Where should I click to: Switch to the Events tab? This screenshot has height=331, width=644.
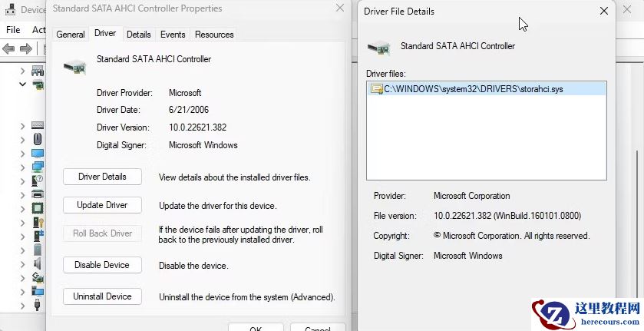click(x=173, y=35)
